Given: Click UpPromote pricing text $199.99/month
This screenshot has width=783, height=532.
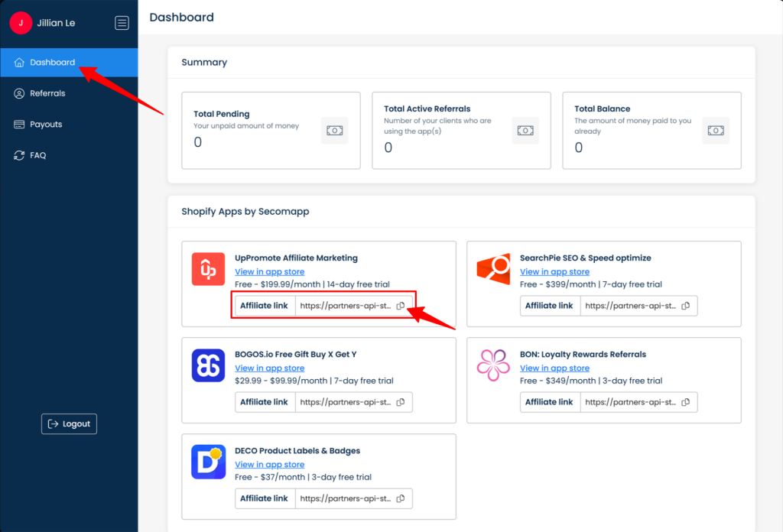Looking at the screenshot, I should click(x=291, y=284).
